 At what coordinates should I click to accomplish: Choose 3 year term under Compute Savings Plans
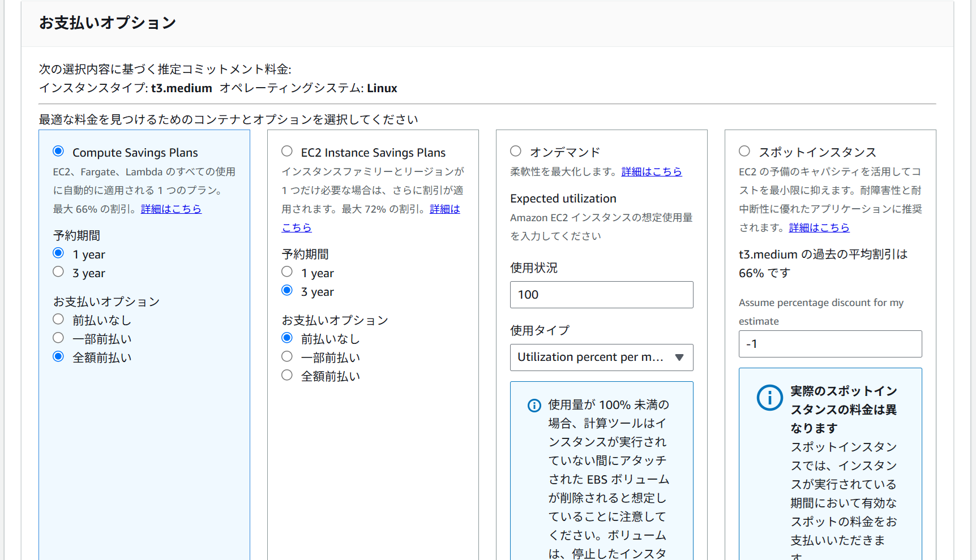click(x=58, y=272)
